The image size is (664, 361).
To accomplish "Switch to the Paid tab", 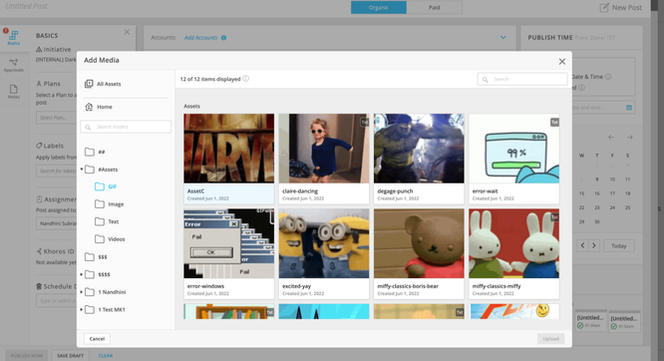I will click(434, 8).
